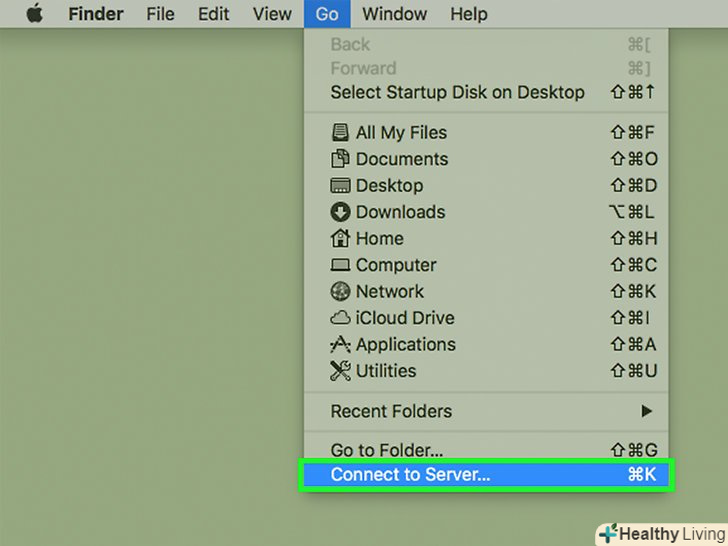Click the Utilities tools icon

pyautogui.click(x=340, y=371)
